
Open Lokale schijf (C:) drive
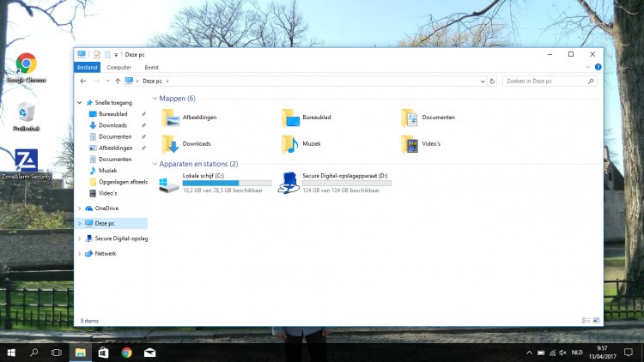pos(171,182)
